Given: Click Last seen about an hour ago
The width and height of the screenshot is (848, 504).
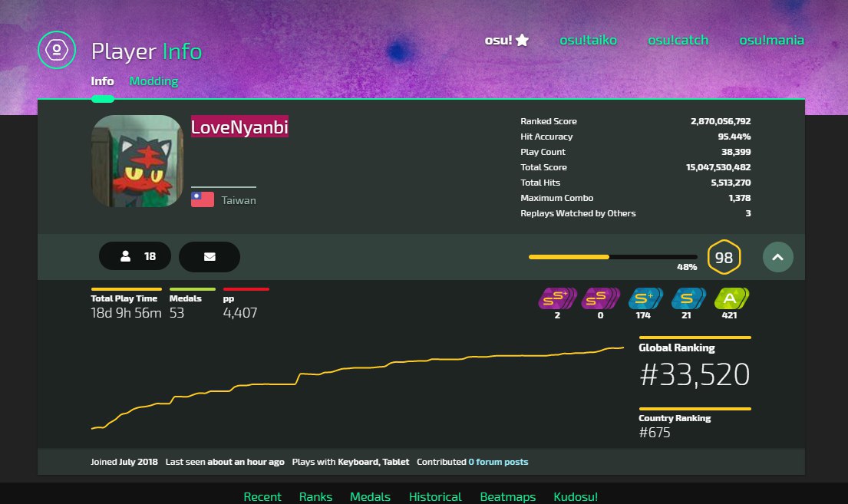Looking at the screenshot, I should [225, 462].
